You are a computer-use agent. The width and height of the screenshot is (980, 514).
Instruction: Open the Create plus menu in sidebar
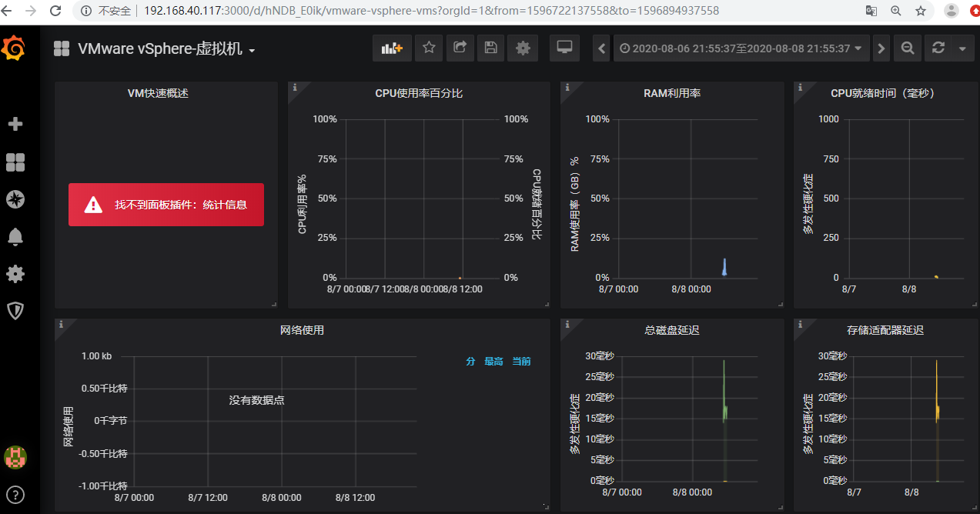point(15,124)
